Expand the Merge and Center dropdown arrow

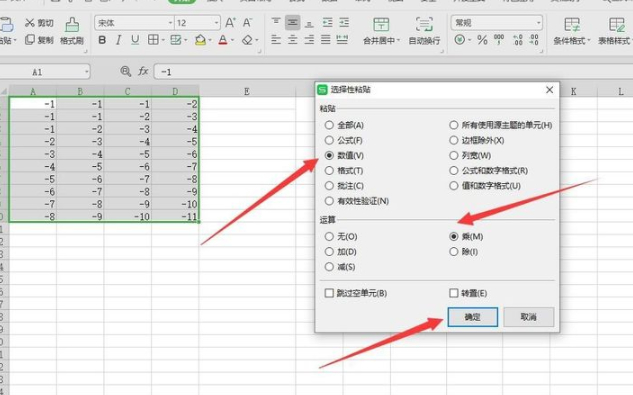click(x=398, y=40)
